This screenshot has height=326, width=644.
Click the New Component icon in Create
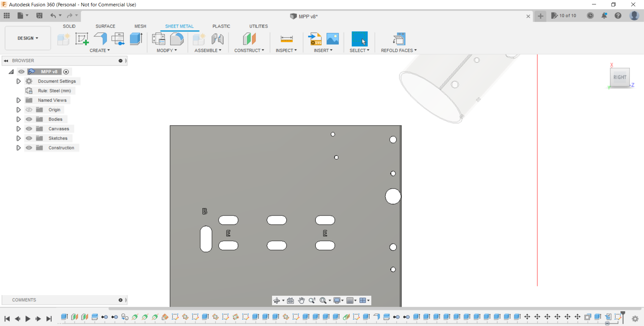tap(63, 39)
